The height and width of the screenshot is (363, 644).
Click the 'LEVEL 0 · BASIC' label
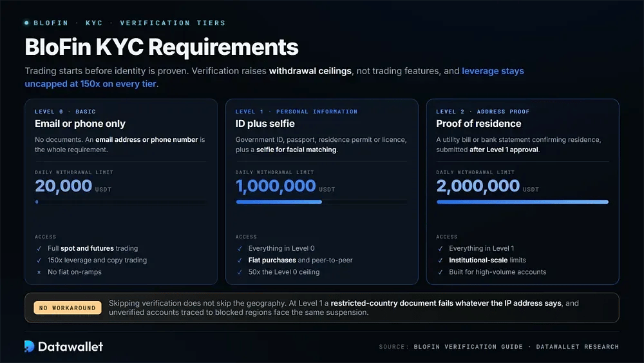[x=65, y=112]
